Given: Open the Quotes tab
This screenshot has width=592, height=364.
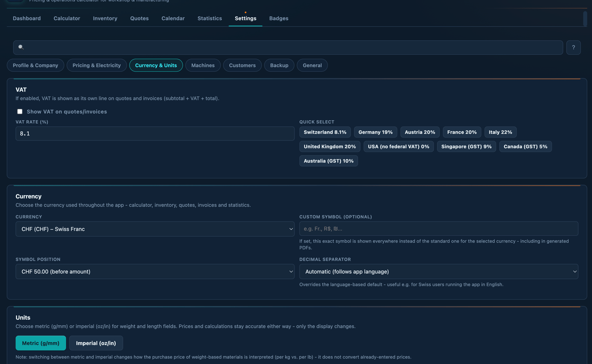Looking at the screenshot, I should [139, 19].
